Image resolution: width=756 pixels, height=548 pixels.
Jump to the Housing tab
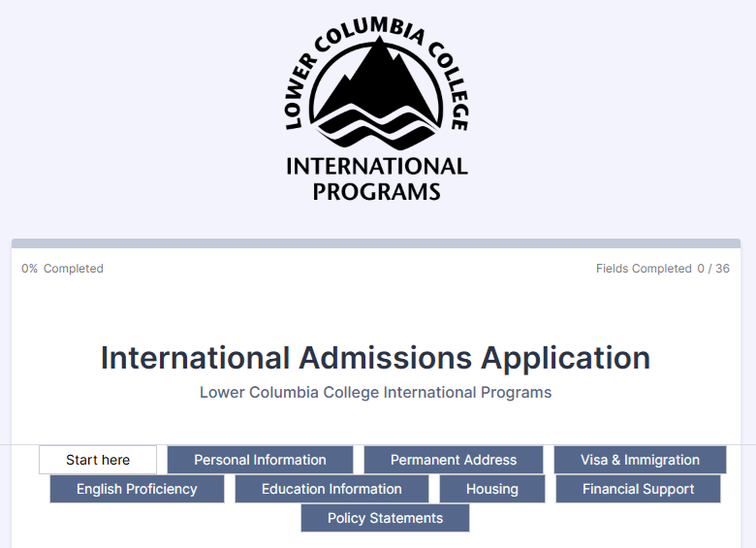coord(492,489)
